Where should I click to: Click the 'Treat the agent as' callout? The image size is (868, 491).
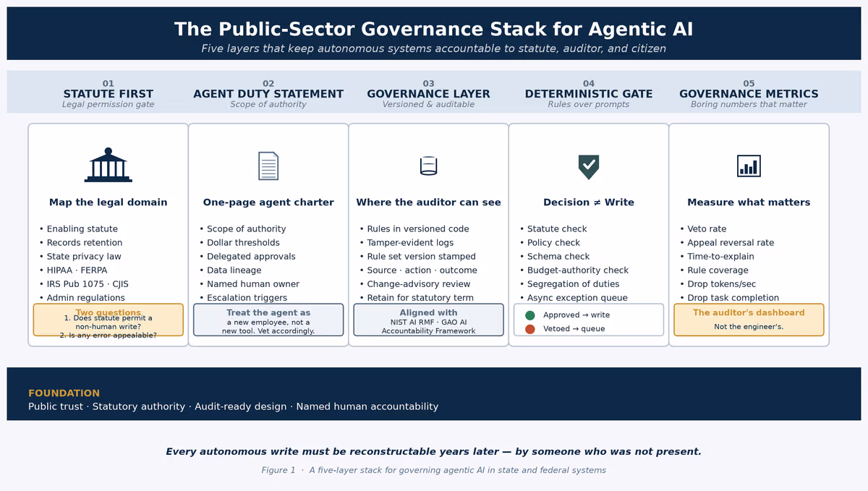268,320
